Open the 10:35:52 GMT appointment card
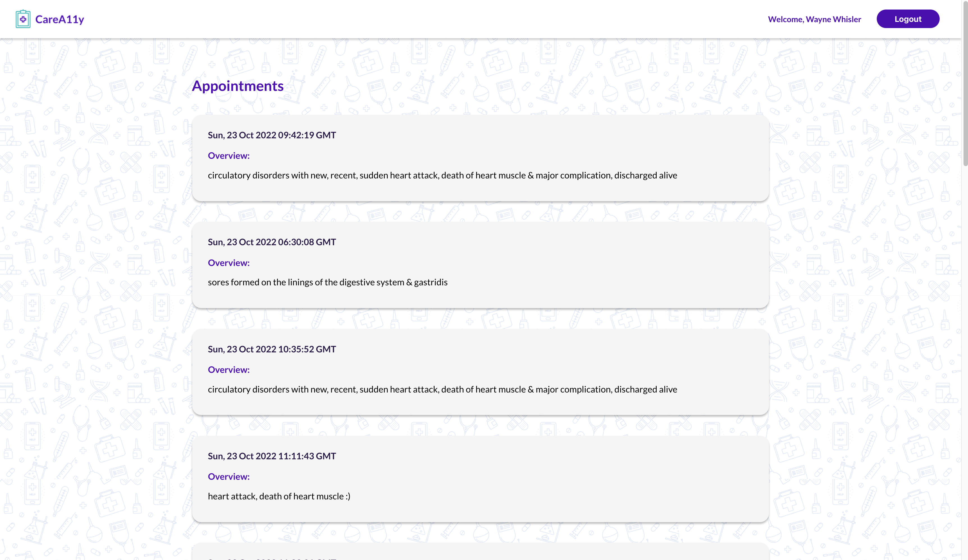 [x=480, y=371]
